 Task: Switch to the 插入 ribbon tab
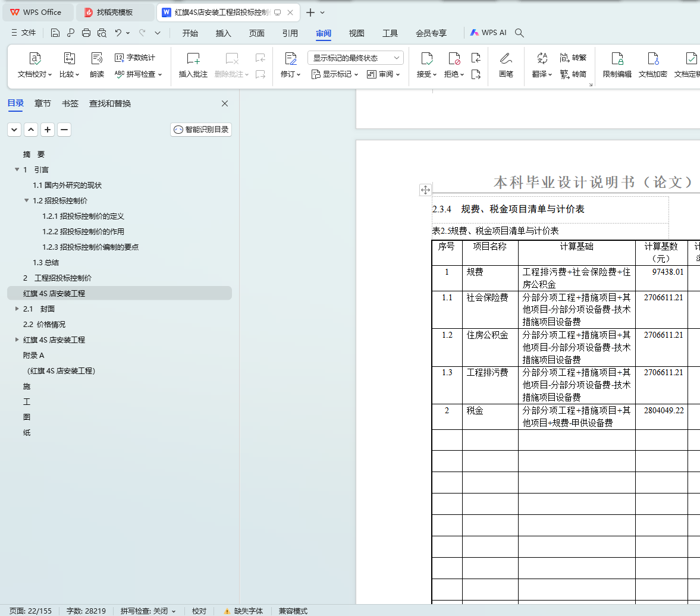(x=223, y=33)
